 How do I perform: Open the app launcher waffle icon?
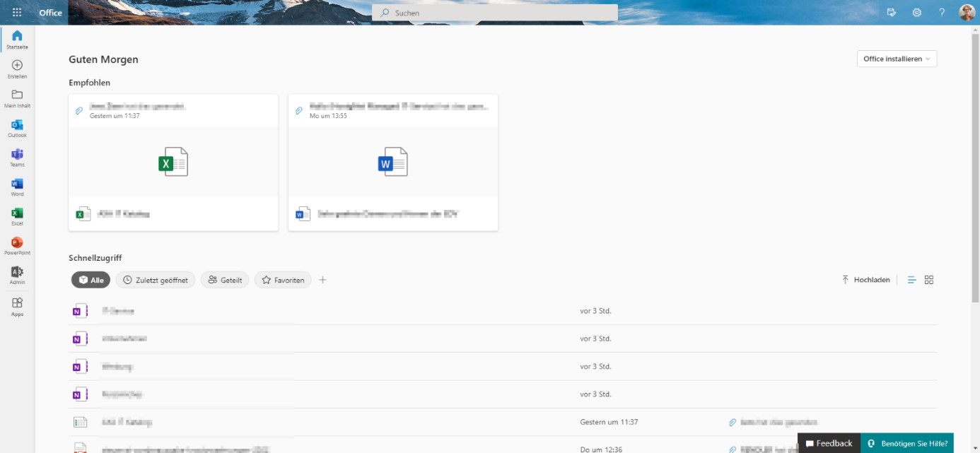17,13
